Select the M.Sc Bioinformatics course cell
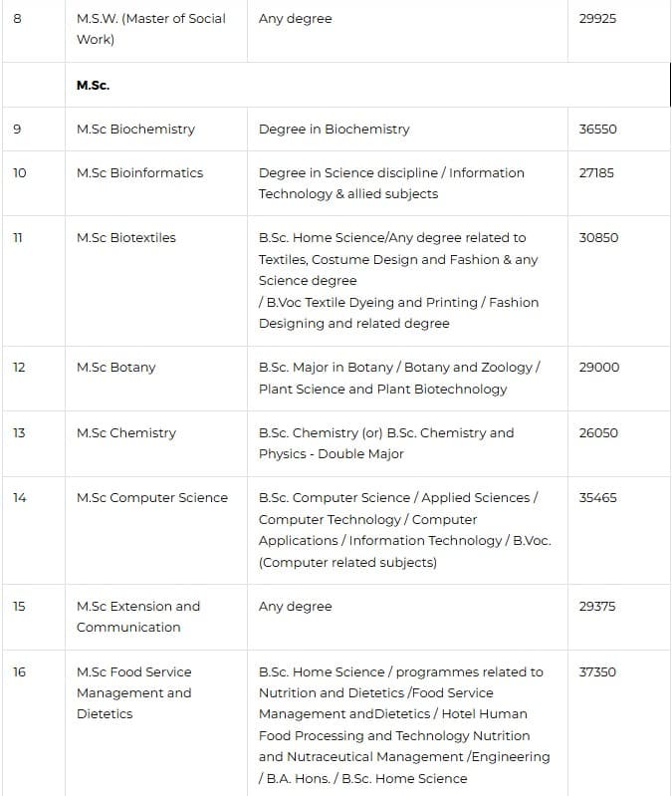This screenshot has width=672, height=796. click(x=139, y=173)
